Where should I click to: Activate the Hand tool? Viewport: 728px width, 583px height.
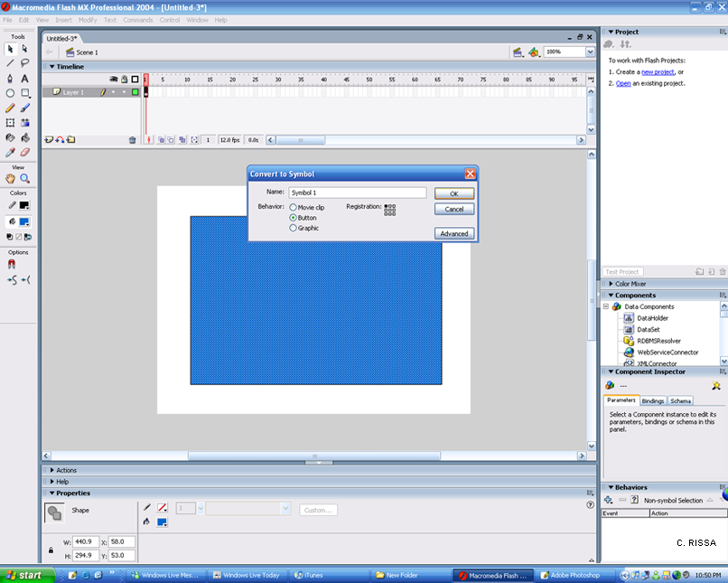(10, 178)
